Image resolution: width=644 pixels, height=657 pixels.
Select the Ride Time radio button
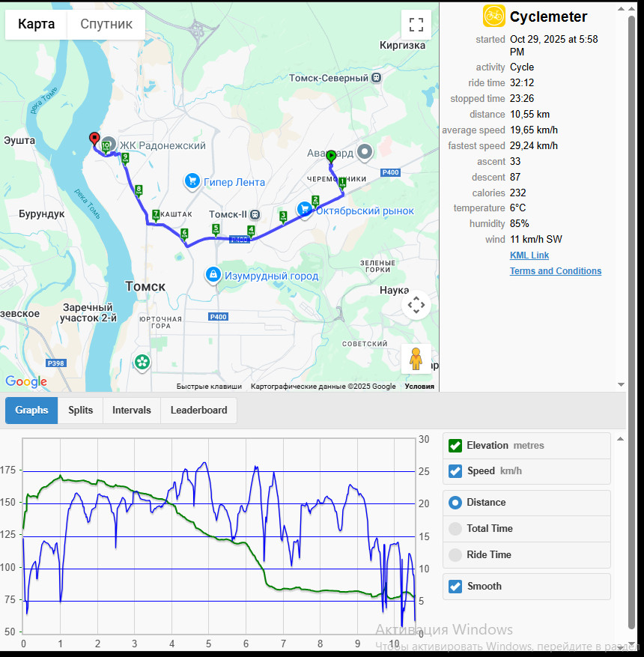pos(455,555)
